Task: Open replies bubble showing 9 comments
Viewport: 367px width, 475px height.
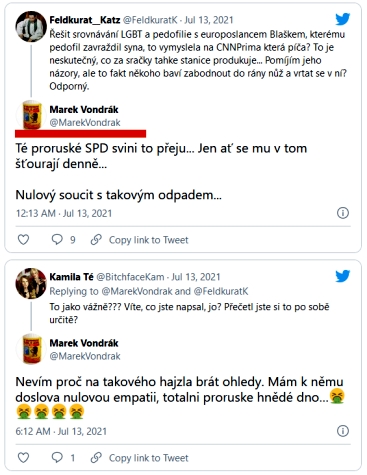Action: tap(63, 239)
